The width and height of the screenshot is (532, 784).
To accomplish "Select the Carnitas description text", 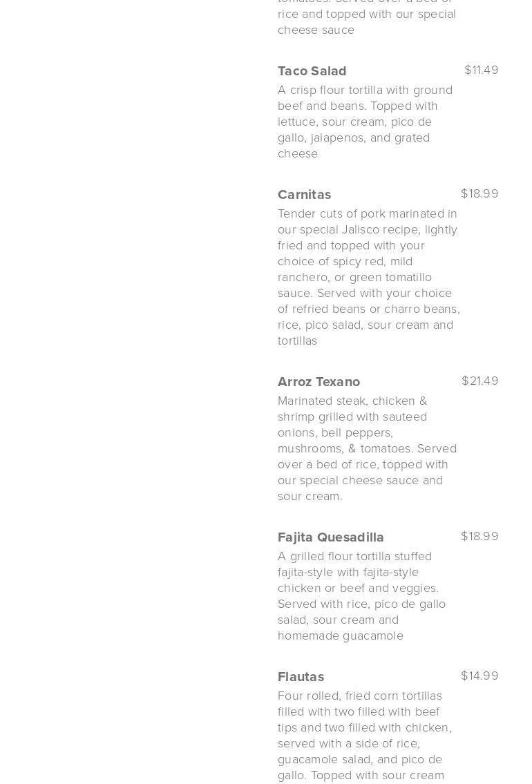I will (368, 277).
